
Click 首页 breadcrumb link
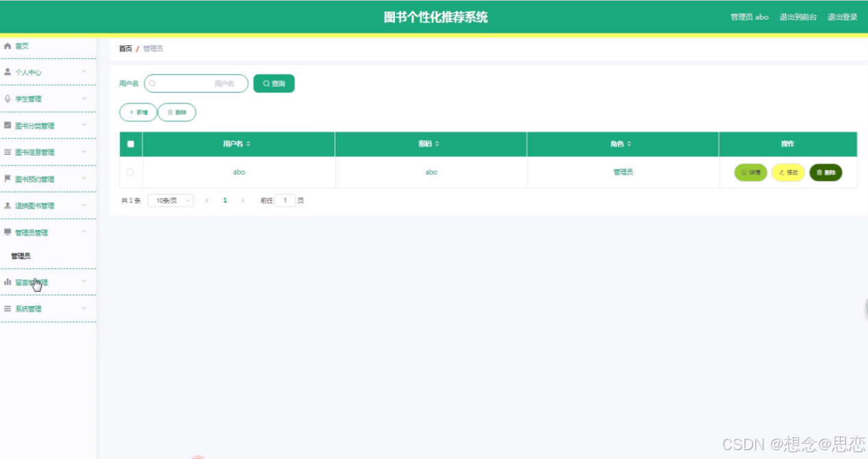click(x=125, y=49)
